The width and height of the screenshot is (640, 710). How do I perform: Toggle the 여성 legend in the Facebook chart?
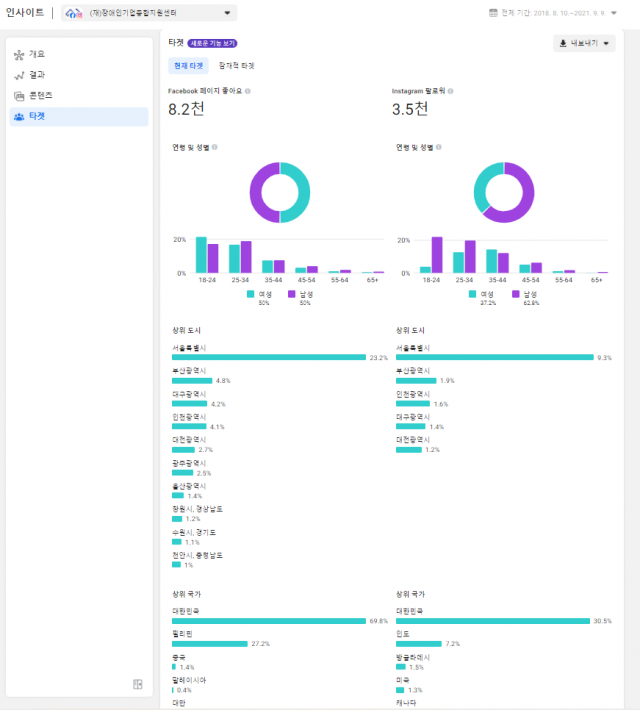point(258,294)
